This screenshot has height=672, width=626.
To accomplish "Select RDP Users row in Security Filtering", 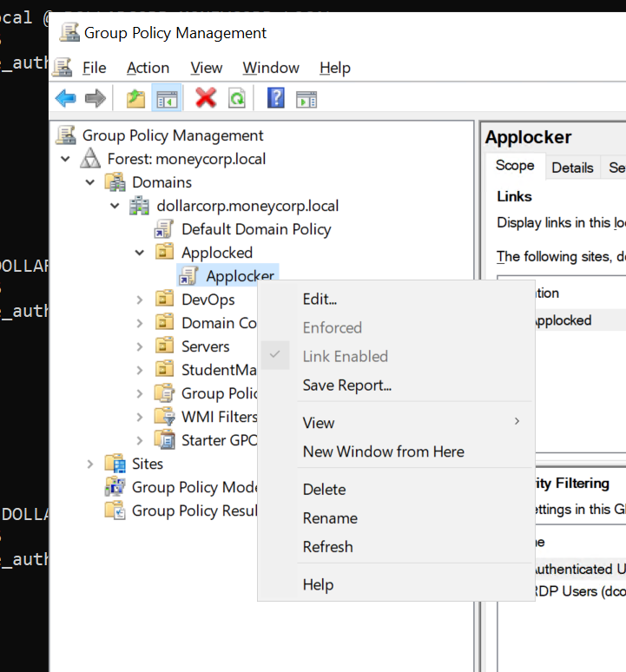I will click(581, 591).
